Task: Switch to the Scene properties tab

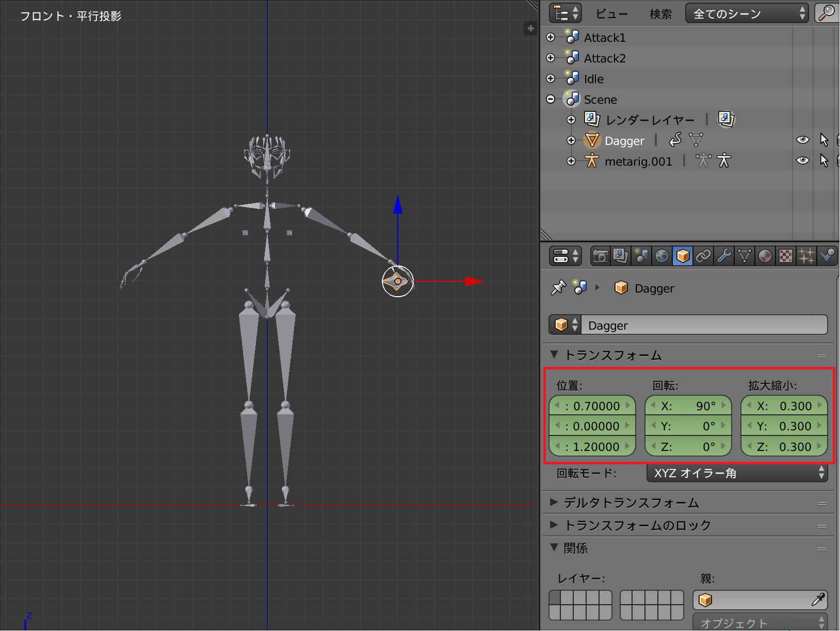Action: click(641, 256)
